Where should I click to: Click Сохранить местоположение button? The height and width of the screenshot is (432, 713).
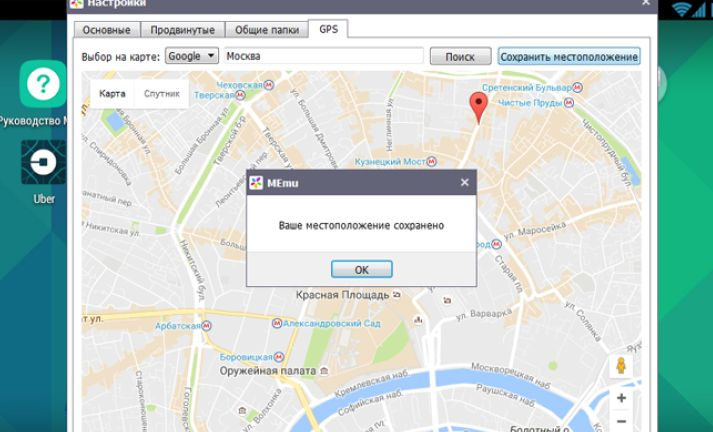tap(568, 57)
